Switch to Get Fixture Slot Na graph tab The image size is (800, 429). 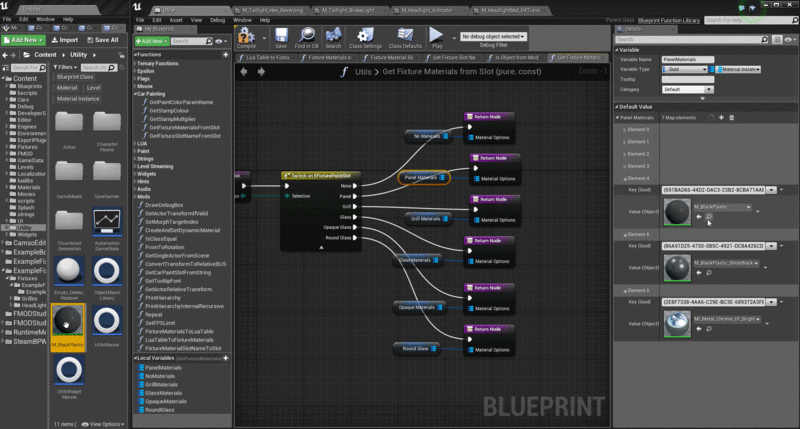tap(454, 58)
